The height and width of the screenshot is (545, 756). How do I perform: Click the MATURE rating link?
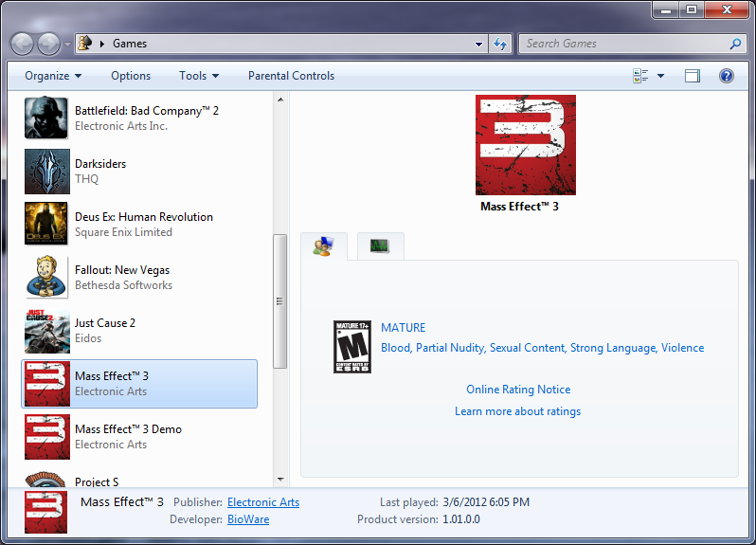pos(403,328)
